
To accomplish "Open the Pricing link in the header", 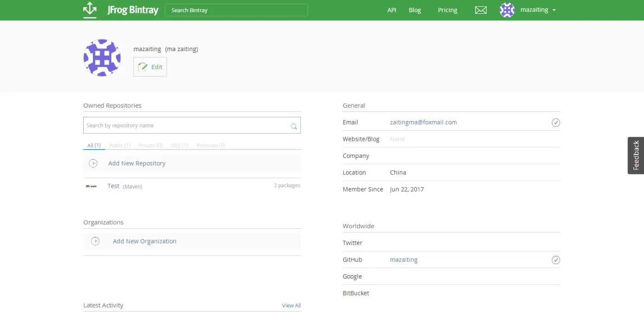I will [x=448, y=10].
